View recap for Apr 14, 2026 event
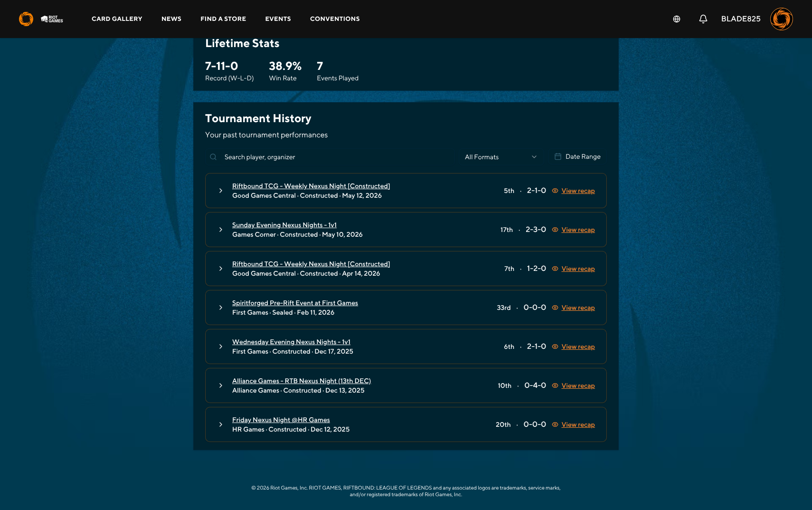This screenshot has width=812, height=510. [x=578, y=269]
